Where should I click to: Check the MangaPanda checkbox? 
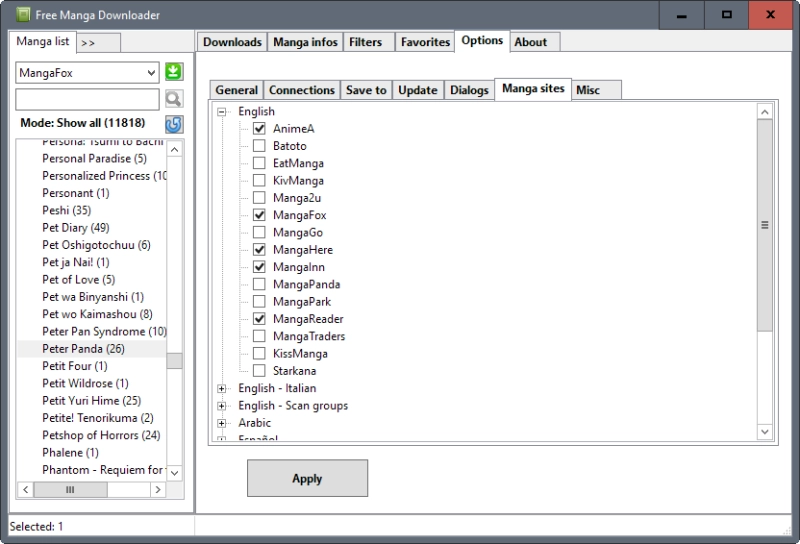coord(259,284)
